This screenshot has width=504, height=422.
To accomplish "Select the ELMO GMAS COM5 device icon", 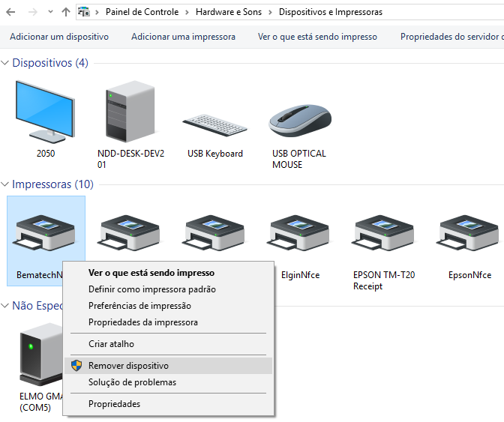I will (41, 355).
